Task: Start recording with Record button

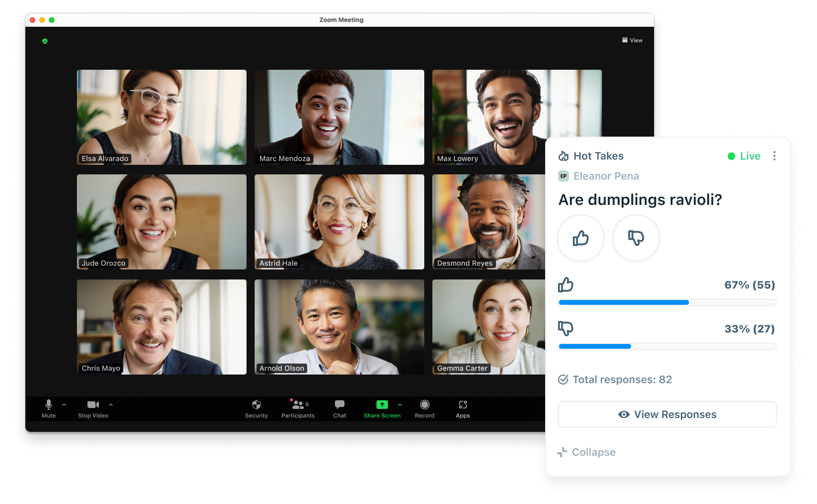Action: point(425,409)
